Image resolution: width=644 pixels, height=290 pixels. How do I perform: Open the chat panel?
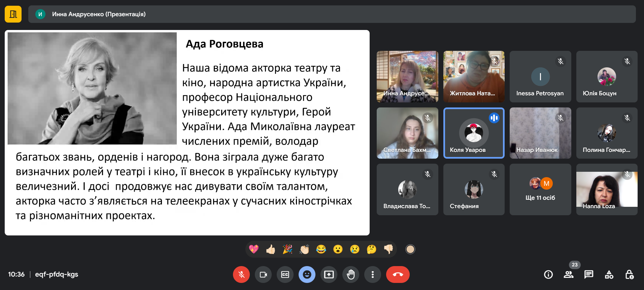click(589, 275)
